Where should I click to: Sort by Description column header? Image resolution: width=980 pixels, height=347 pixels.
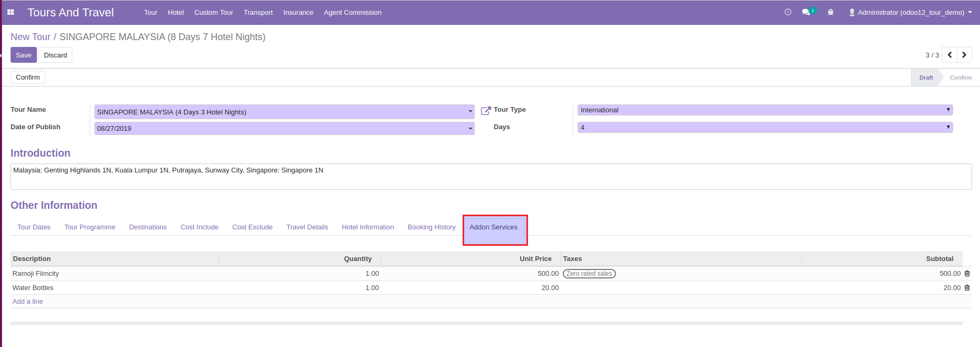coord(114,259)
